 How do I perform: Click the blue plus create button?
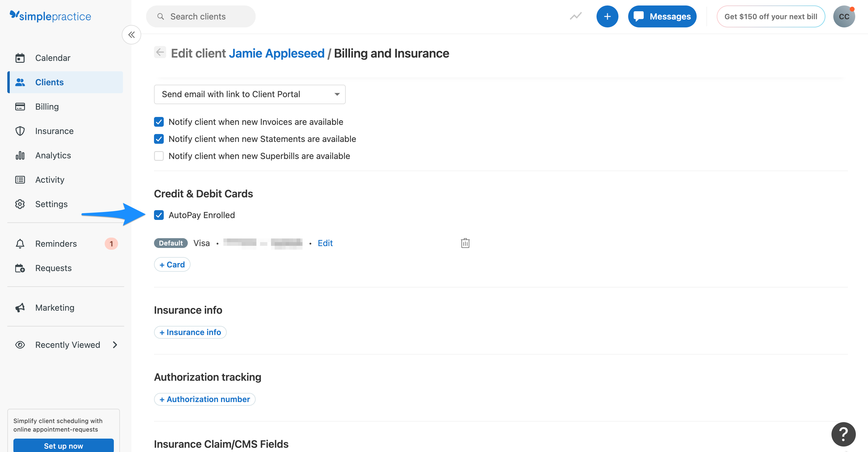[x=607, y=16]
